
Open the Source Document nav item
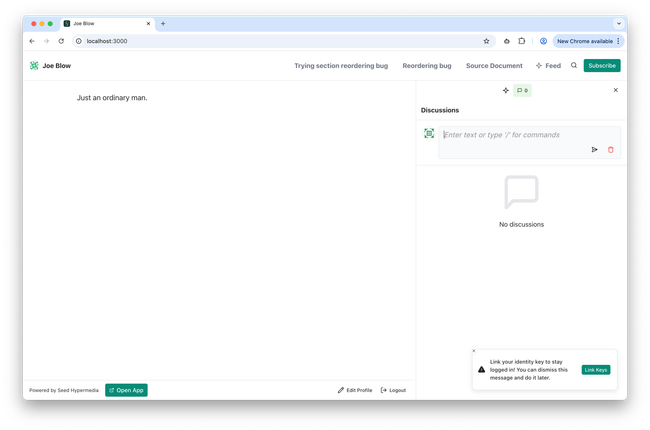point(494,66)
